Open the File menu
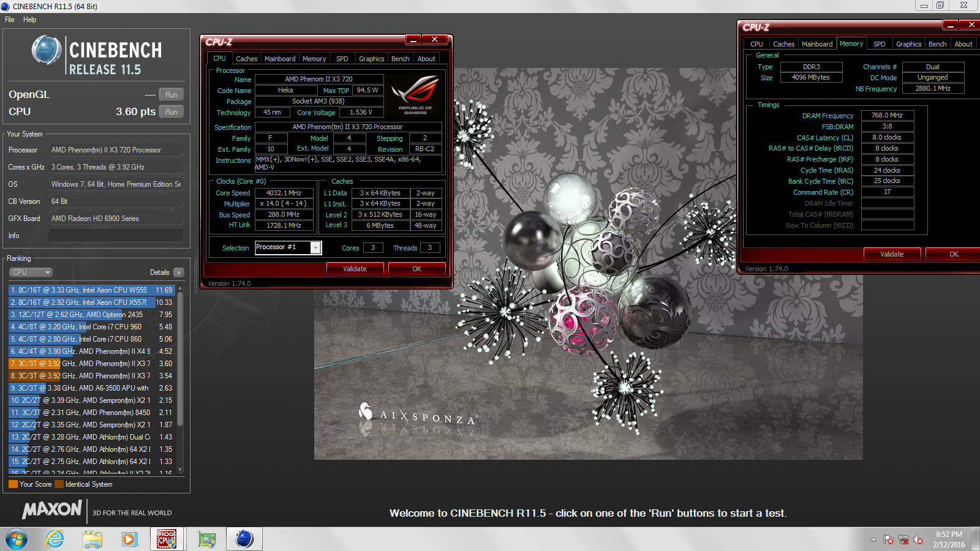Image resolution: width=980 pixels, height=551 pixels. click(x=10, y=20)
